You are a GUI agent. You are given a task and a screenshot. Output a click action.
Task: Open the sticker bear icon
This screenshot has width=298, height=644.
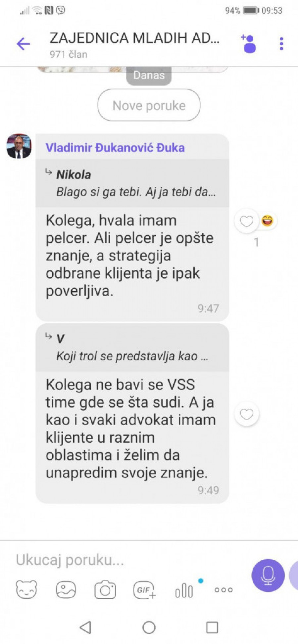coord(26,589)
